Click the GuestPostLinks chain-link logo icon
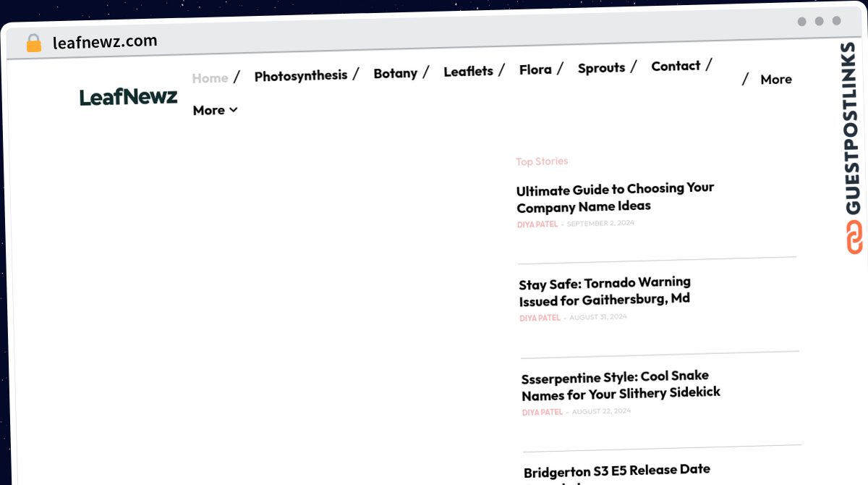Image resolution: width=868 pixels, height=485 pixels. click(x=854, y=238)
